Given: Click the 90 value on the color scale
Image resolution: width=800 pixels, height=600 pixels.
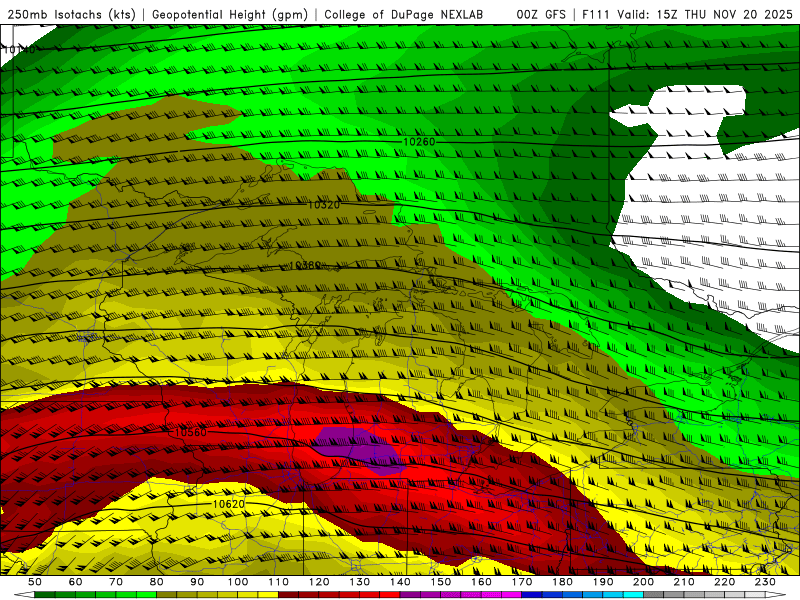Looking at the screenshot, I should (197, 582).
